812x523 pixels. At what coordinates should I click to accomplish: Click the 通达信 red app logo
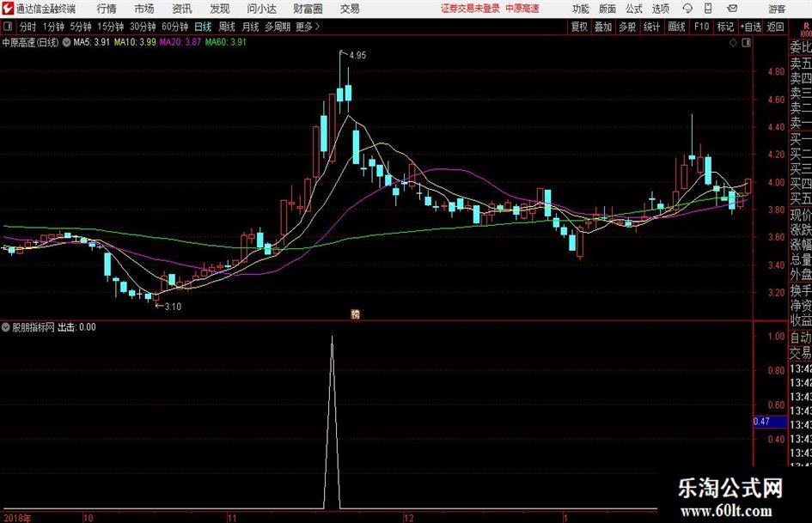click(8, 9)
